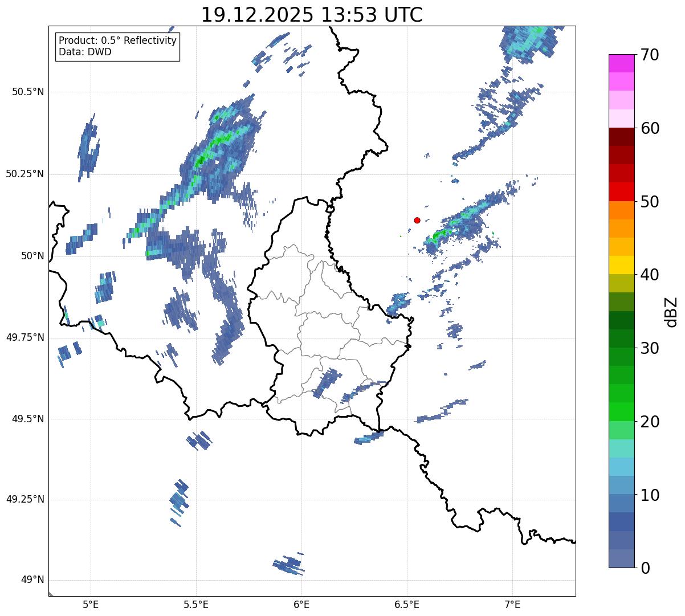Click the 49°N latitude label
The height and width of the screenshot is (616, 685).
click(x=32, y=580)
